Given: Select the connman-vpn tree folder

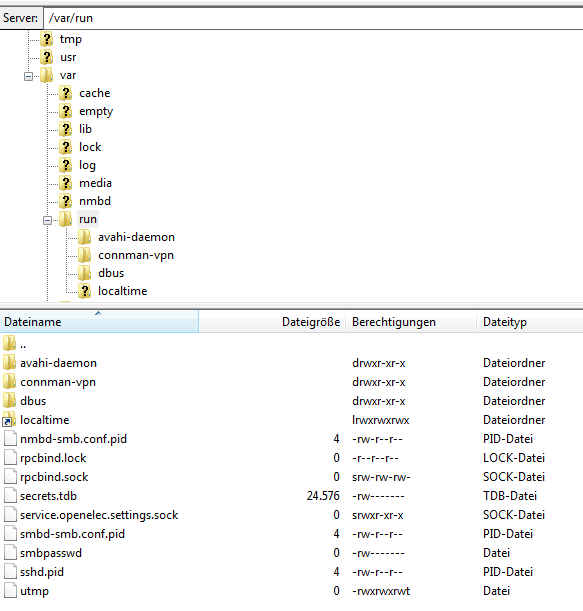Looking at the screenshot, I should 136,255.
